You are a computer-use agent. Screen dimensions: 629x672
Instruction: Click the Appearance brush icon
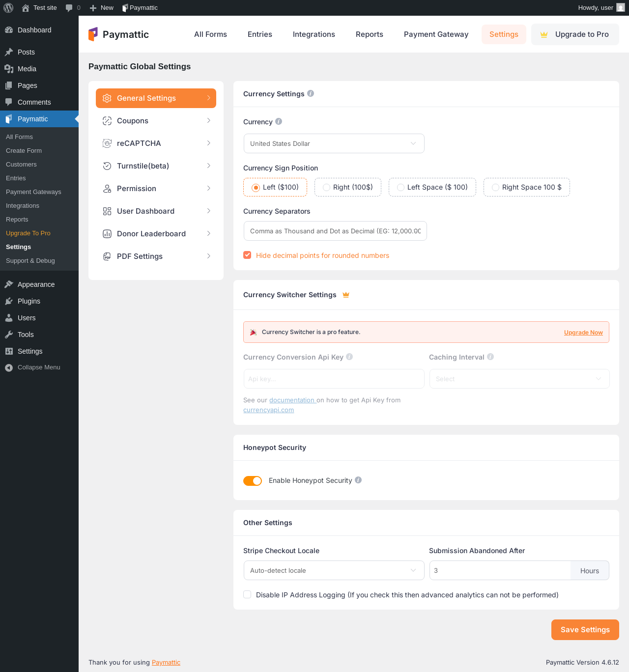9,284
